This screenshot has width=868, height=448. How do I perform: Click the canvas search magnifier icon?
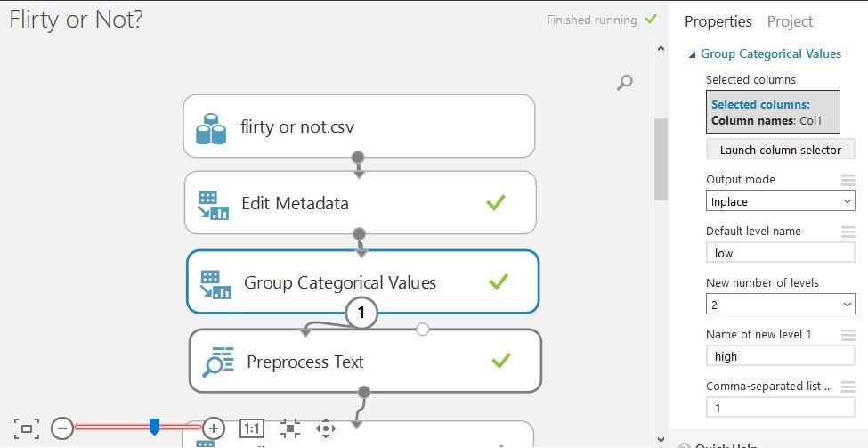pyautogui.click(x=625, y=83)
